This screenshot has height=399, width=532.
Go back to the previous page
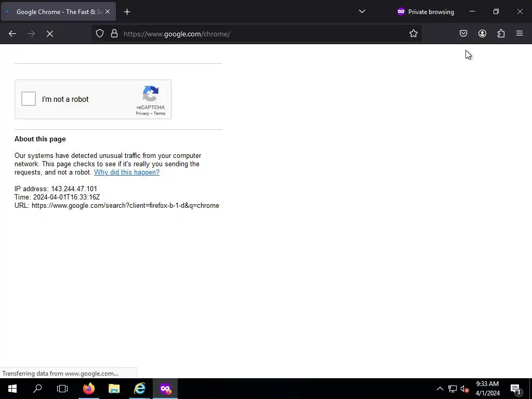pyautogui.click(x=12, y=34)
